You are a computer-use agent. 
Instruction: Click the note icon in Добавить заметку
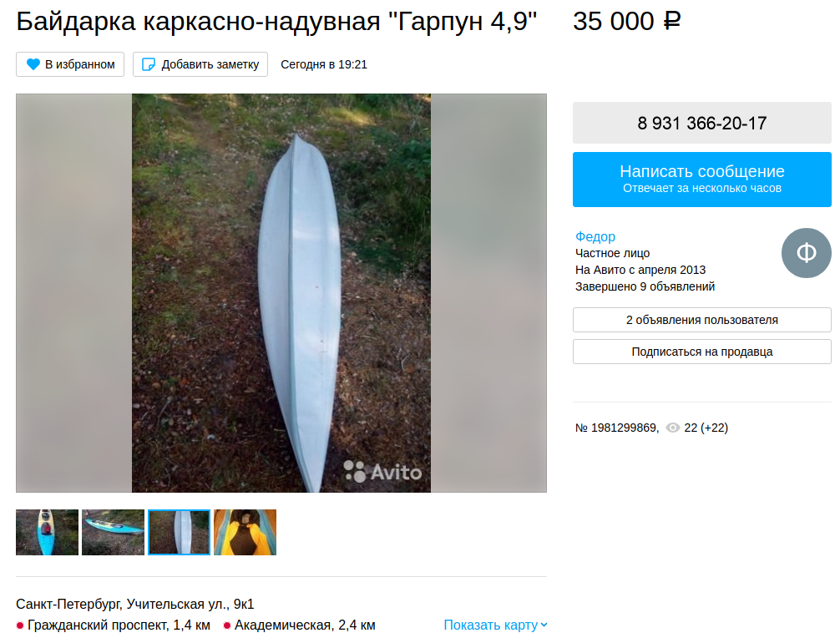pyautogui.click(x=149, y=64)
